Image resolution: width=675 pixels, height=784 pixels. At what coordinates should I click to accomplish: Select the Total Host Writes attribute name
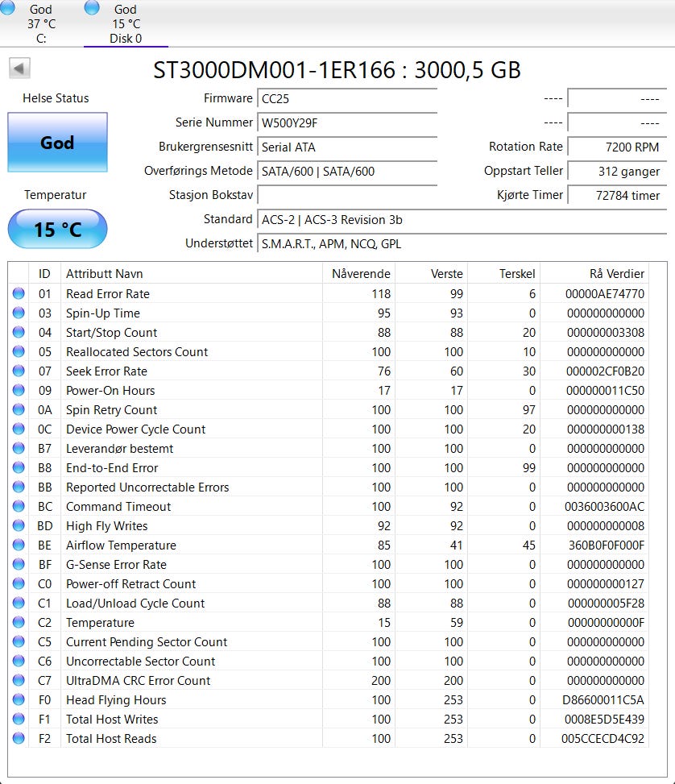click(112, 720)
